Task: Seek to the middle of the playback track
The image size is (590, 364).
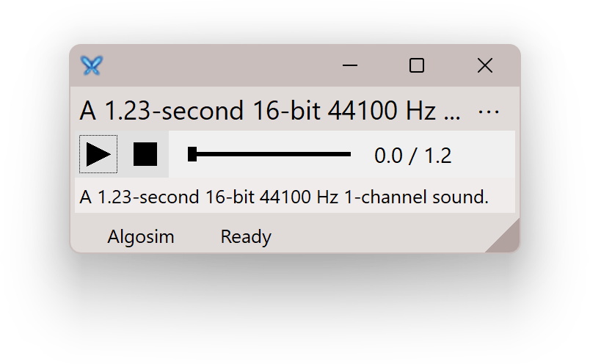Action: [269, 154]
